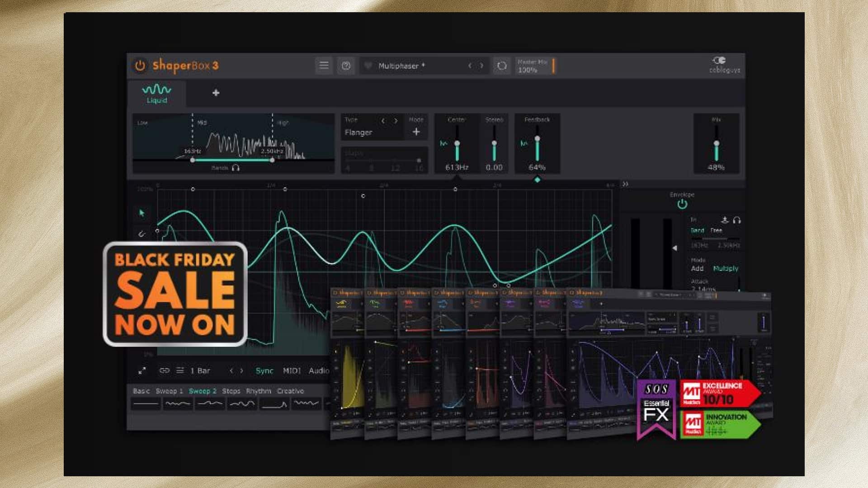This screenshot has height=488, width=868.
Task: Toggle the Envelope power button
Action: click(x=682, y=204)
